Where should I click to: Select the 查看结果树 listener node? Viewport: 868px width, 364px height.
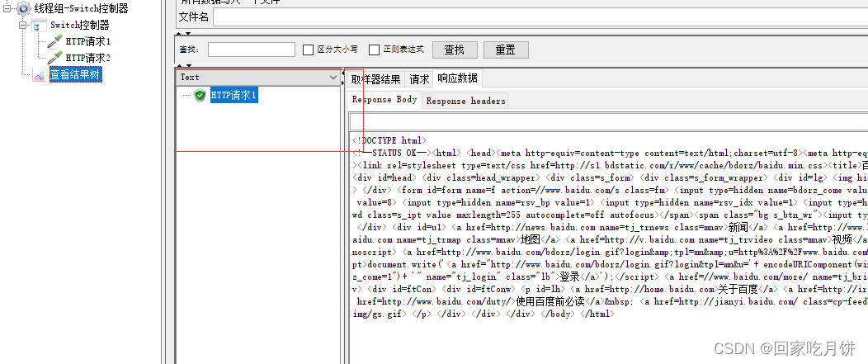(76, 75)
